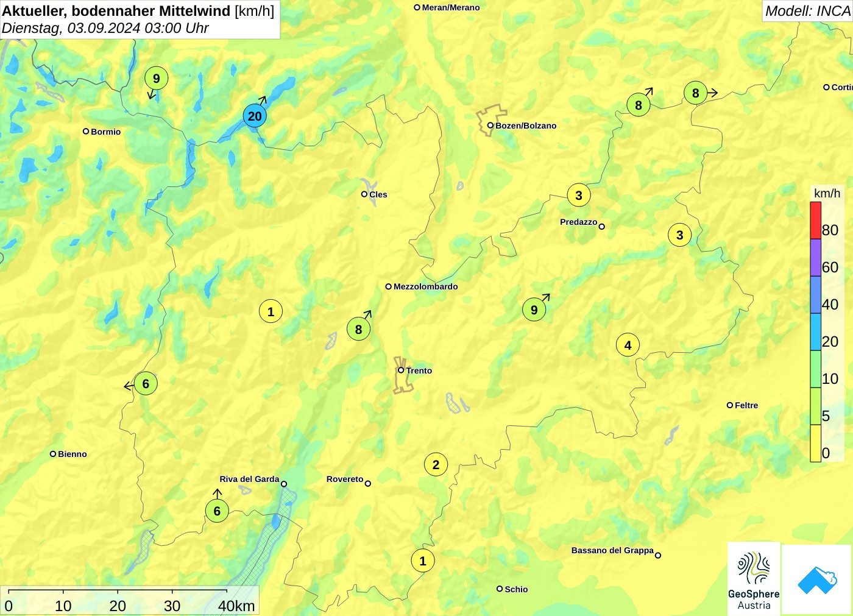Click the Cles town label
Image resolution: width=853 pixels, height=616 pixels.
click(378, 194)
